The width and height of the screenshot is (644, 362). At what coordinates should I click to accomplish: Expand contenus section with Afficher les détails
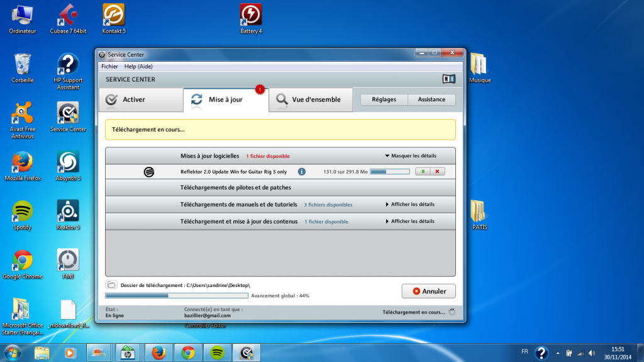click(x=410, y=222)
